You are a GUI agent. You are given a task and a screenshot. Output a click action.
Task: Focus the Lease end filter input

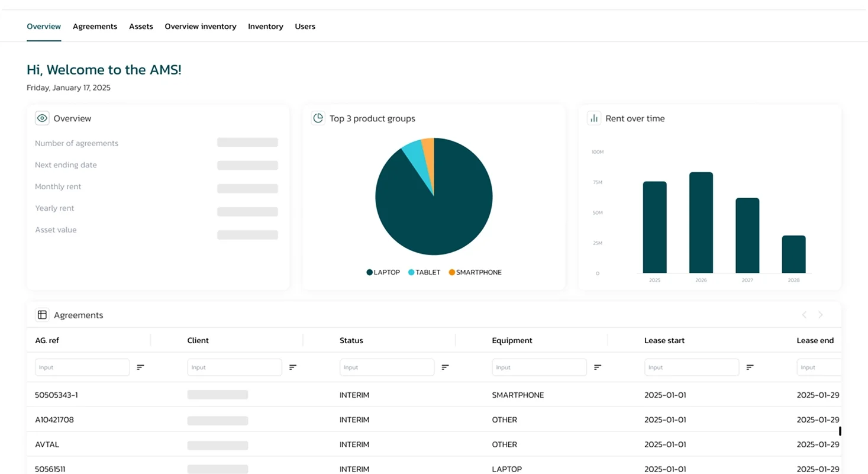pyautogui.click(x=819, y=367)
